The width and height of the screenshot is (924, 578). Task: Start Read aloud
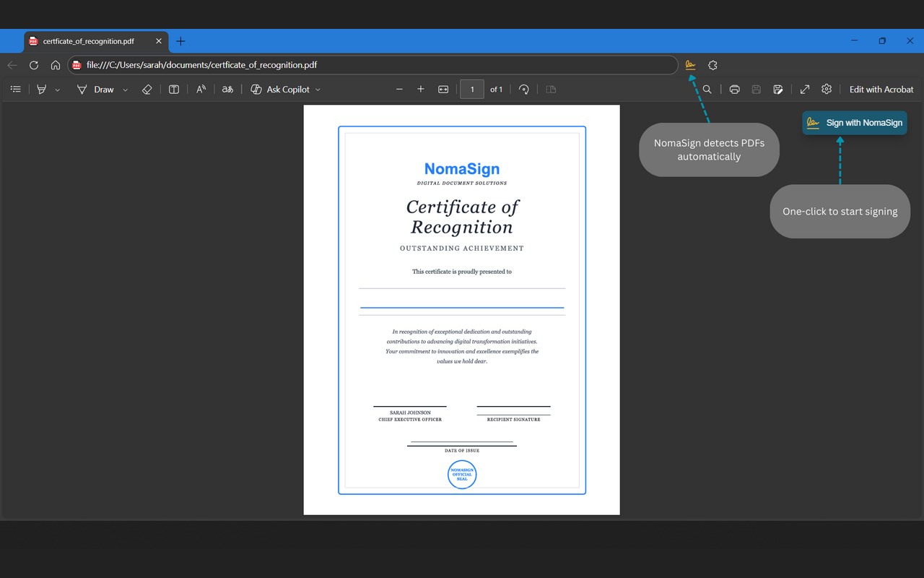click(201, 90)
